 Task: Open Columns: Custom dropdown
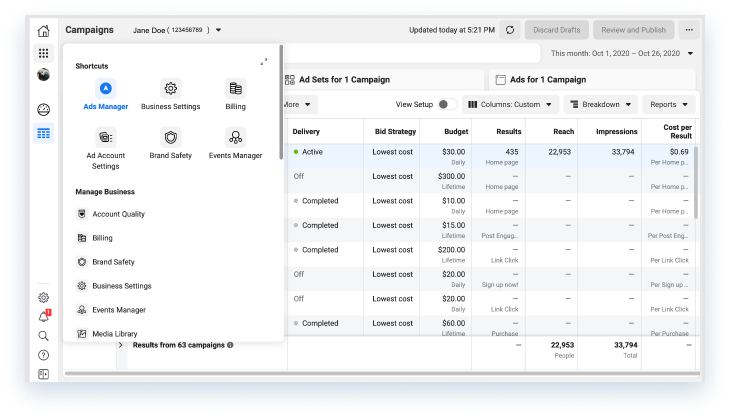510,105
